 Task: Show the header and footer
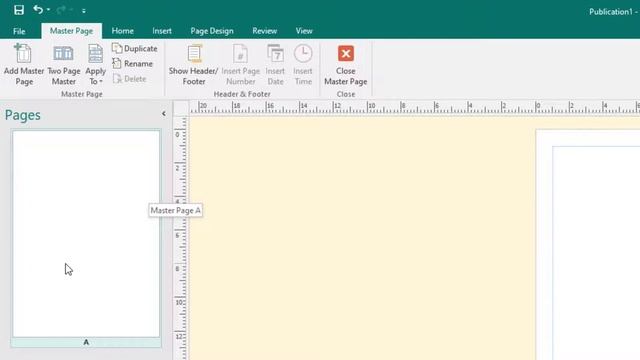(x=193, y=64)
